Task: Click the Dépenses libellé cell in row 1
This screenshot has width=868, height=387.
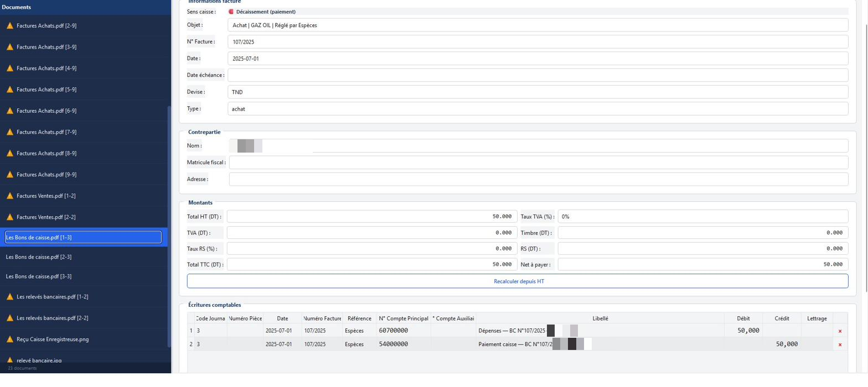Action: pos(600,331)
